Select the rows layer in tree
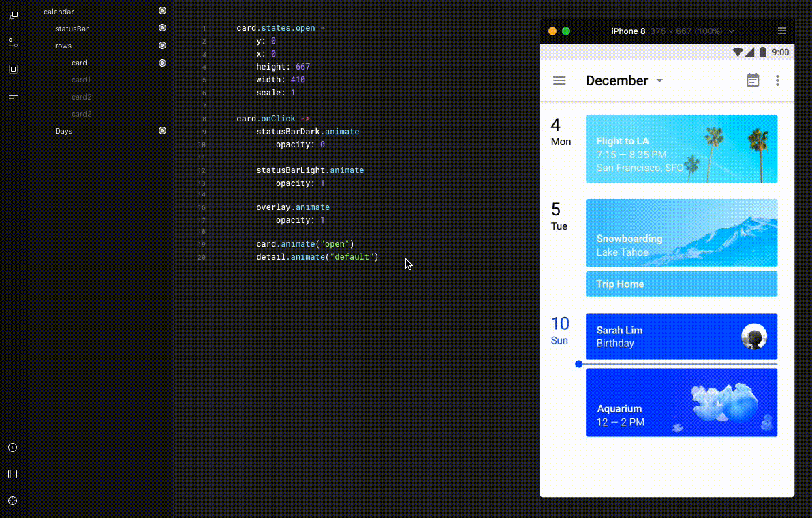Screen dimensions: 812x518 pos(63,46)
